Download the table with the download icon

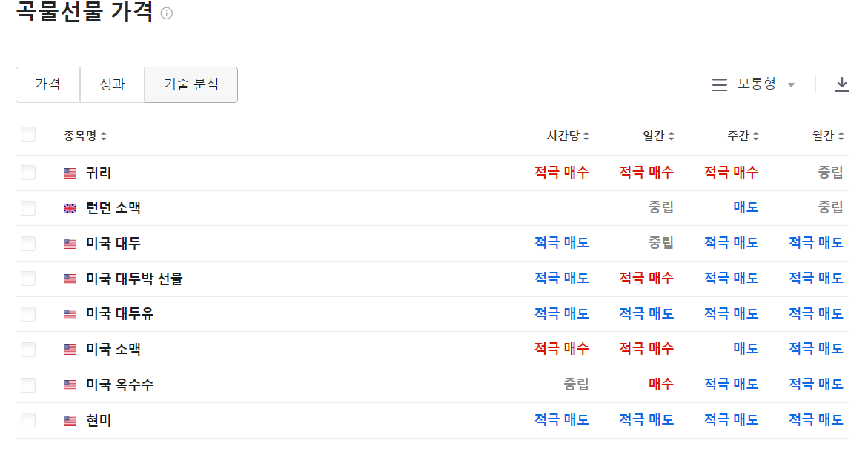pyautogui.click(x=841, y=84)
